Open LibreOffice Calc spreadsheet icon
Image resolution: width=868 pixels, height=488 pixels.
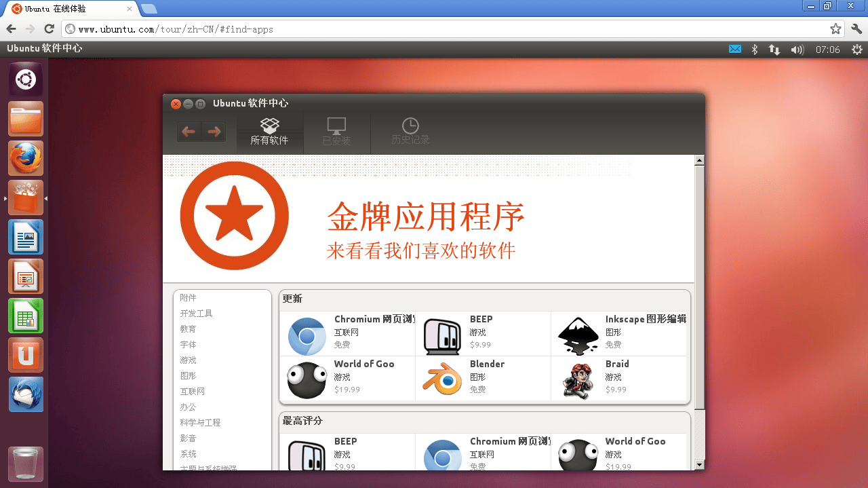(x=26, y=316)
